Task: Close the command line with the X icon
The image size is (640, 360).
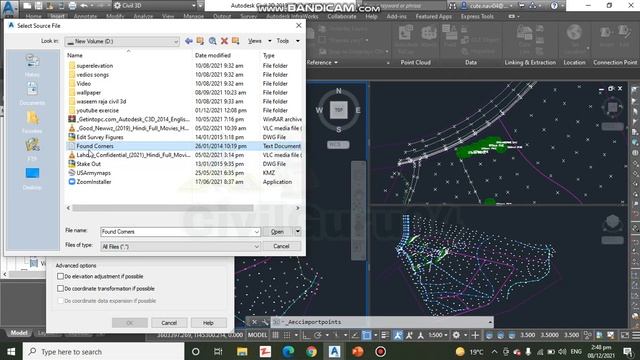Action: click(254, 322)
